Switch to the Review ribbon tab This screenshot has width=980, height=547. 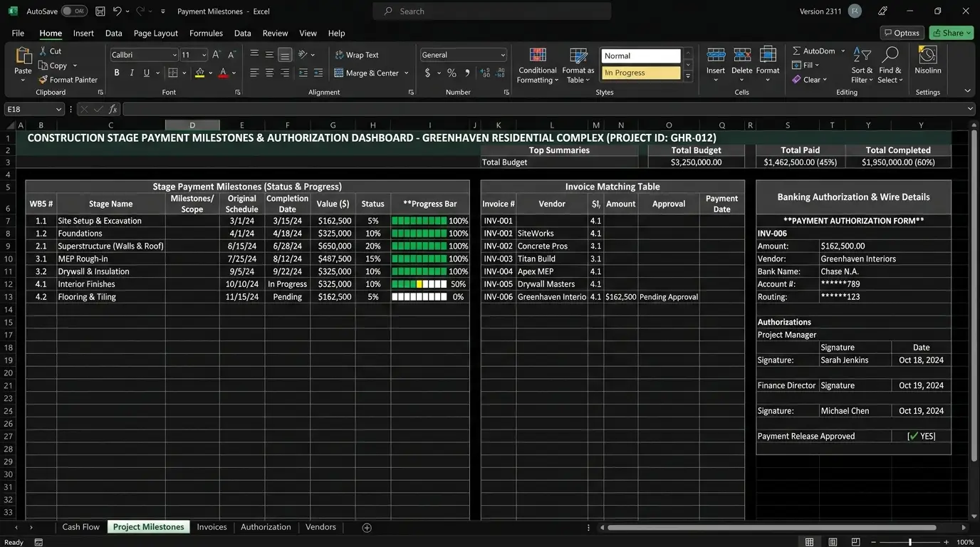point(275,33)
